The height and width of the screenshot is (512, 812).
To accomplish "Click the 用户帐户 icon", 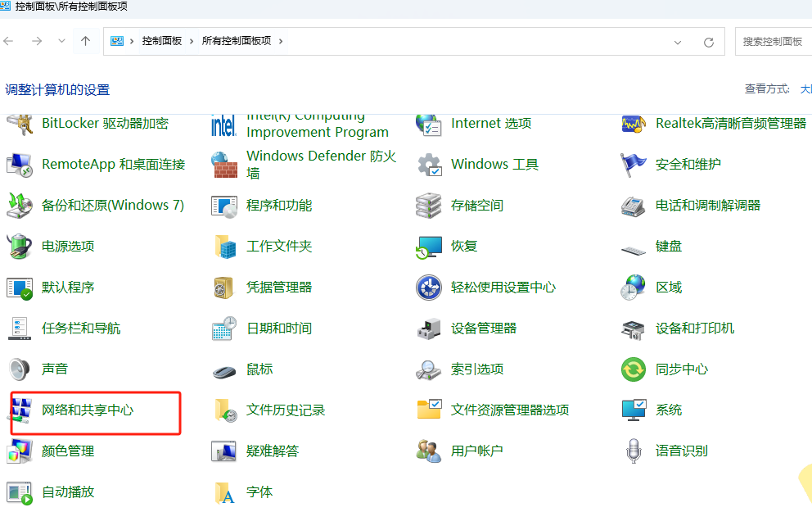I will tap(429, 451).
